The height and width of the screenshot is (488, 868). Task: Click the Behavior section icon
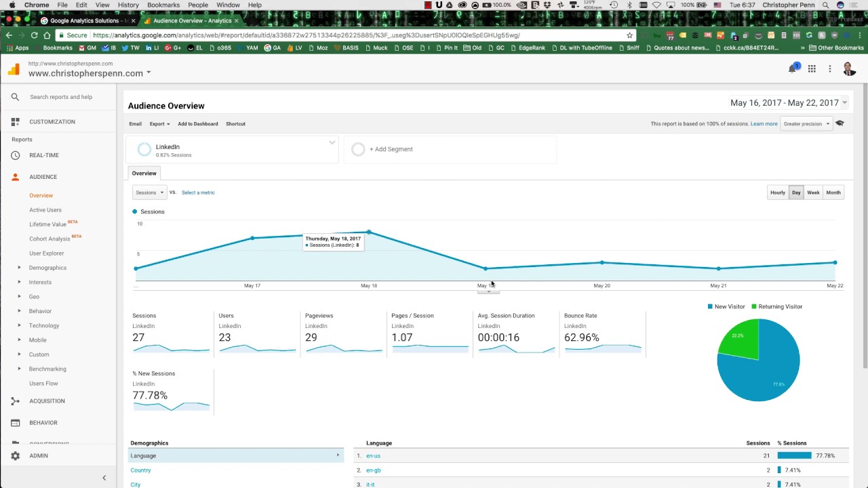tap(15, 423)
